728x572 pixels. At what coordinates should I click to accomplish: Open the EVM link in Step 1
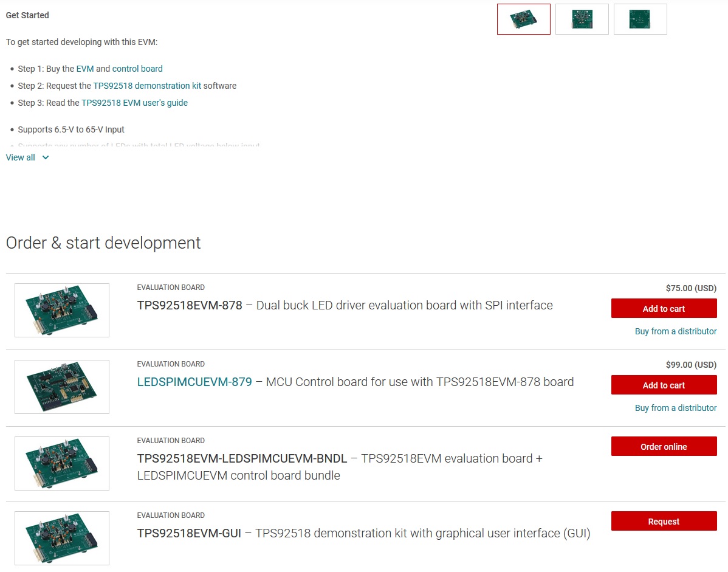(85, 69)
